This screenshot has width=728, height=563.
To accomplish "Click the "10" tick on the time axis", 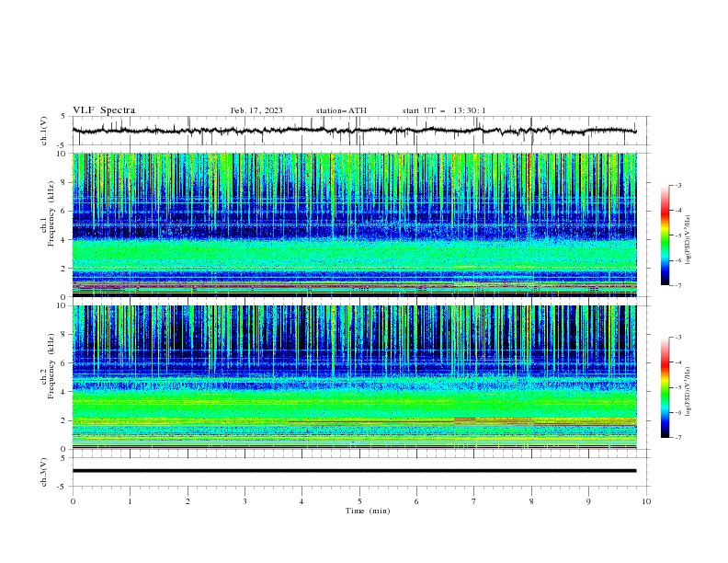I will pyautogui.click(x=646, y=501).
